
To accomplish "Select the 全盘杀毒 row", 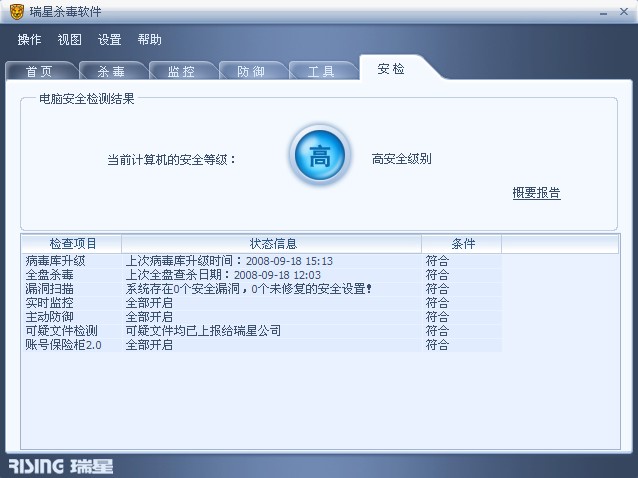I will click(x=262, y=275).
